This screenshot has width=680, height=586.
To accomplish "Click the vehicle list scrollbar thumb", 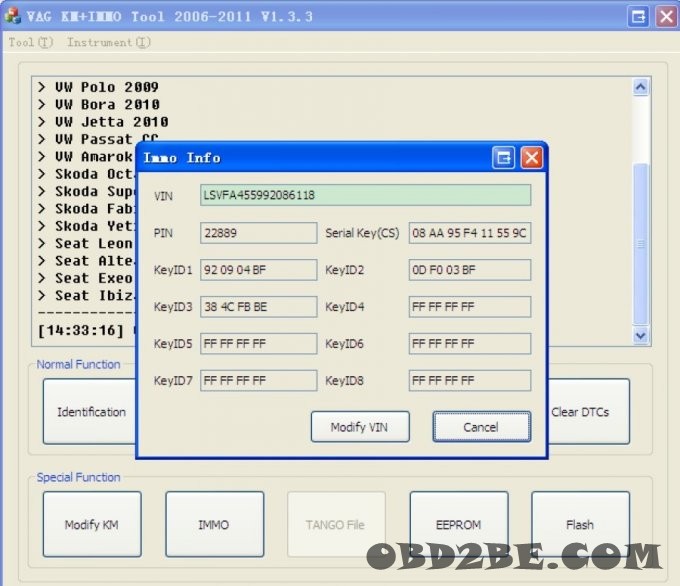I will 641,244.
